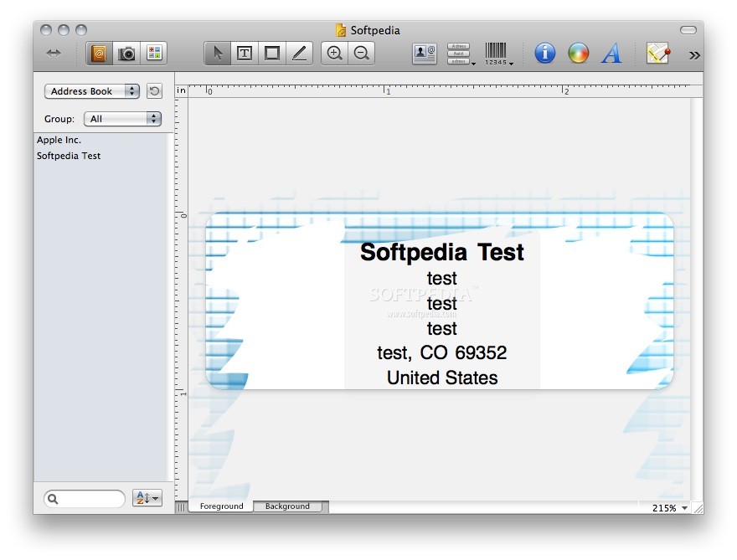Select the Softpedia Test contact

(x=69, y=156)
